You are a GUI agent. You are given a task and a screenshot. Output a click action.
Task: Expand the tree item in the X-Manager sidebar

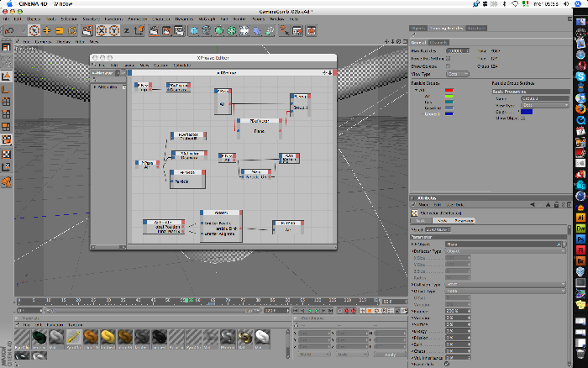[x=95, y=87]
